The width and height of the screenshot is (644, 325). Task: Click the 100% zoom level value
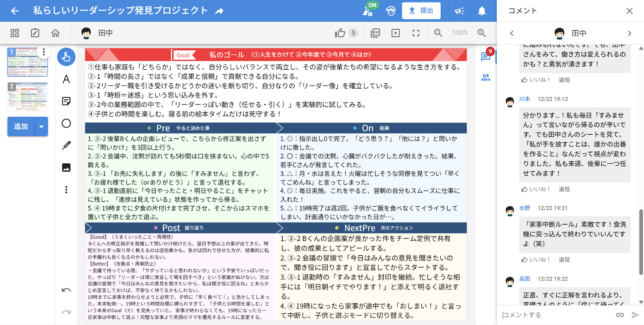[x=460, y=33]
